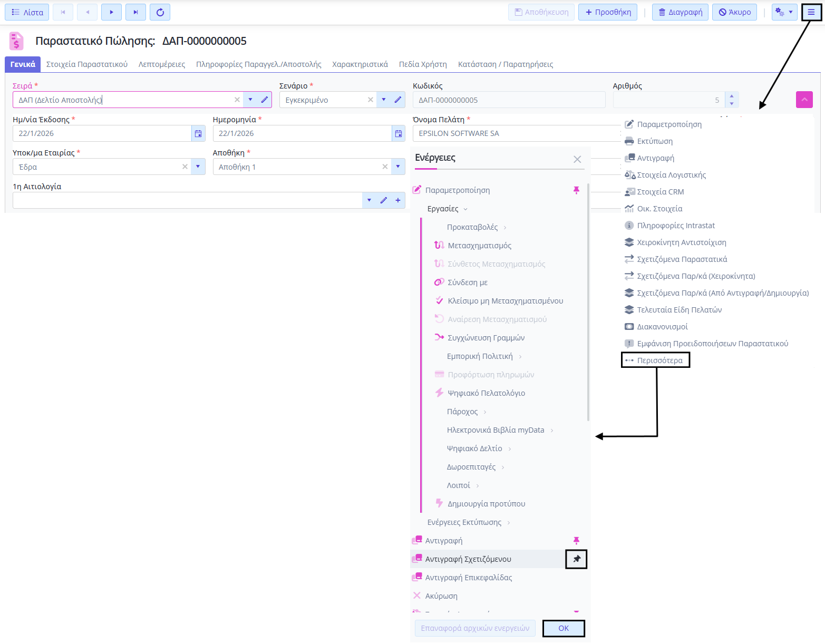Collapse the Εργασίες group
This screenshot has height=644, width=825.
pyautogui.click(x=465, y=209)
